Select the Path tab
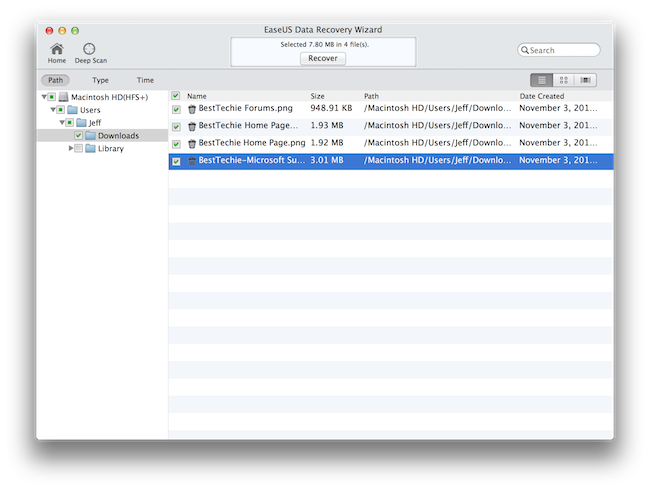The width and height of the screenshot is (650, 490). [56, 80]
